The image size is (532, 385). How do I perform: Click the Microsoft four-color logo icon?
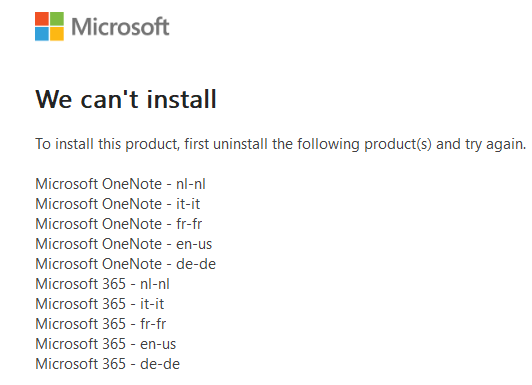pyautogui.click(x=49, y=26)
